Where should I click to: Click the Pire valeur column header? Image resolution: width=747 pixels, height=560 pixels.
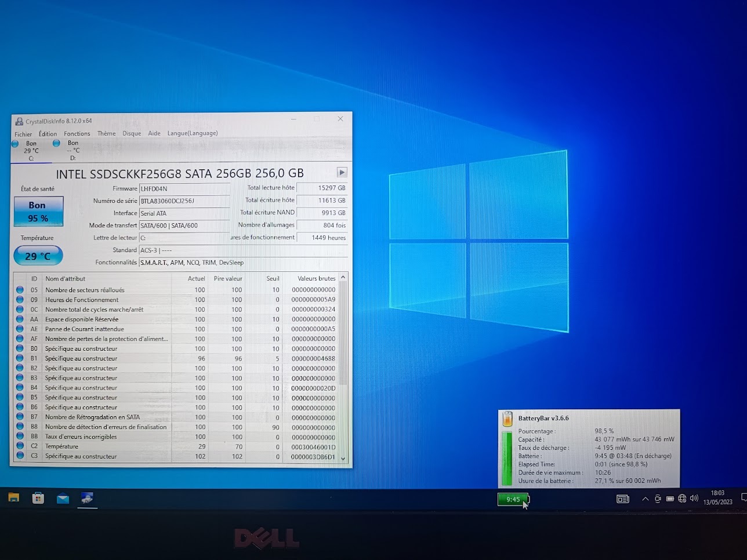tap(227, 278)
